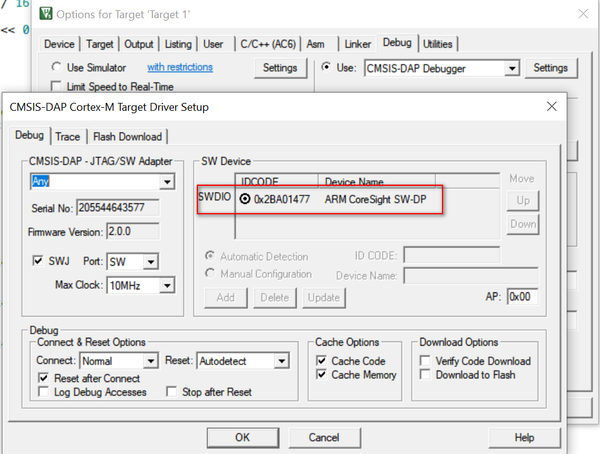This screenshot has height=454, width=600.
Task: Select the Use debugger radio button
Action: 326,67
